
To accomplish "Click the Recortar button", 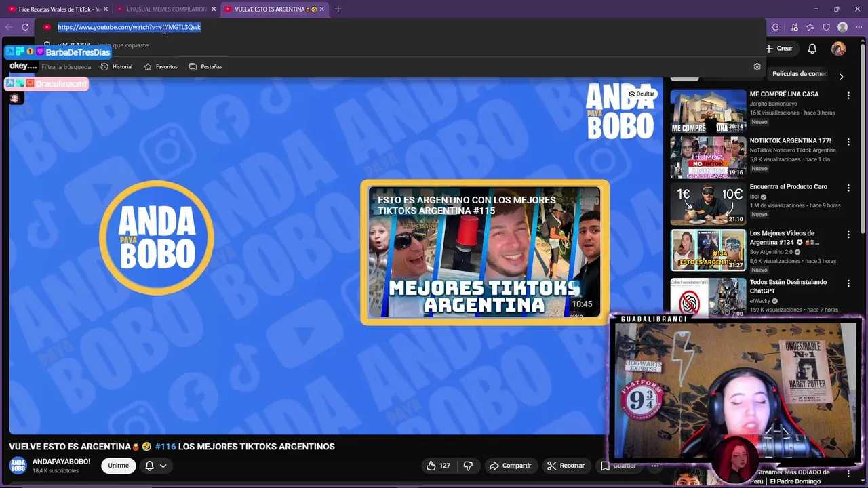I will coord(566,466).
